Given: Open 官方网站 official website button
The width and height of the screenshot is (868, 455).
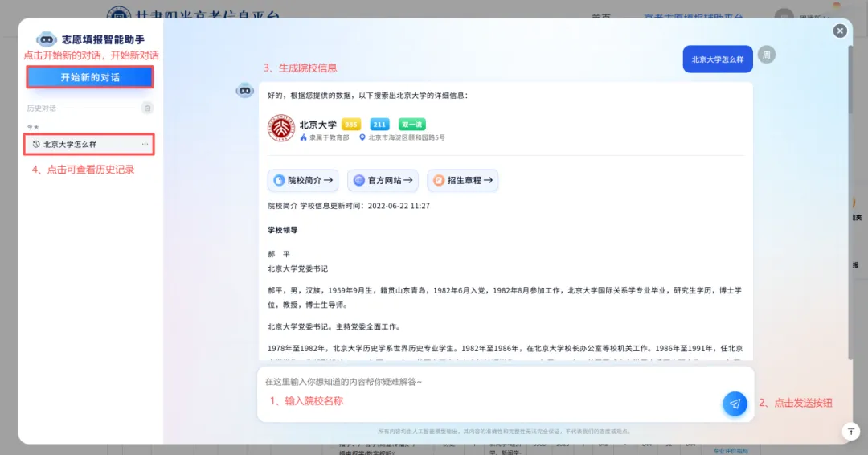Looking at the screenshot, I should [x=383, y=180].
